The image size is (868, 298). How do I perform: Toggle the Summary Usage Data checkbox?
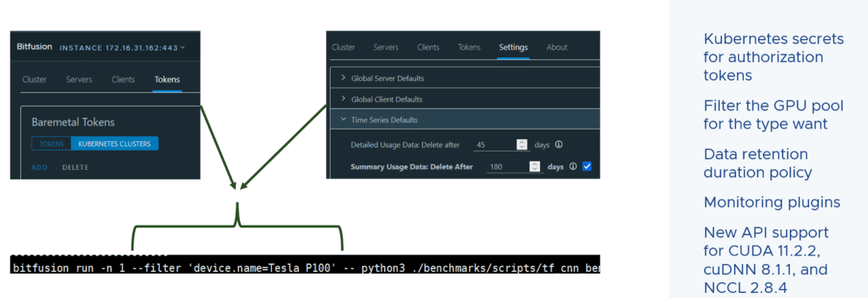(x=587, y=167)
